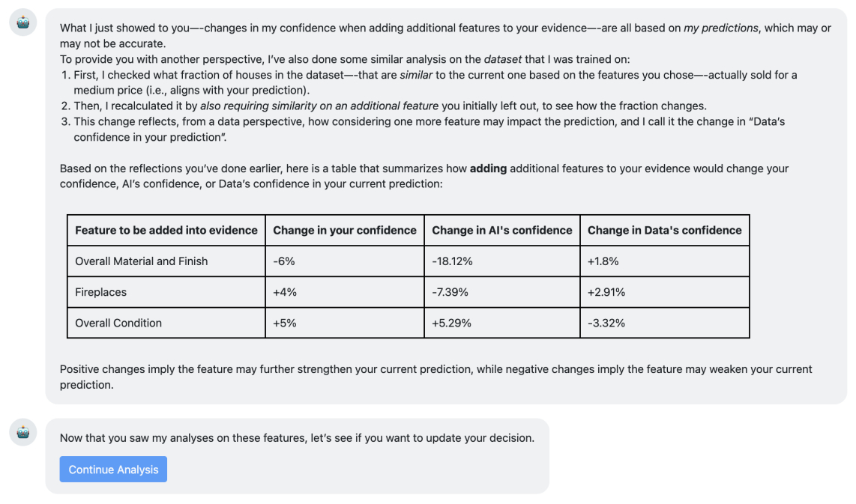Click the '-3.32%' cell for Overall Condition
This screenshot has width=856, height=504.
click(x=605, y=323)
